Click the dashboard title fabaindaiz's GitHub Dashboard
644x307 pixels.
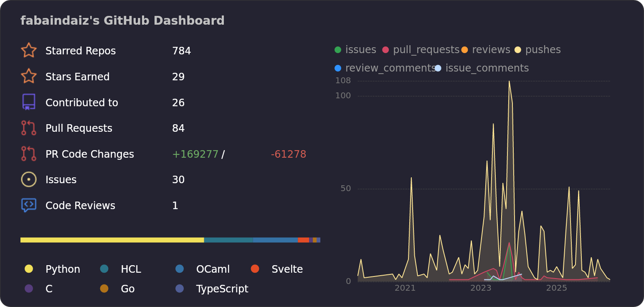coord(122,20)
